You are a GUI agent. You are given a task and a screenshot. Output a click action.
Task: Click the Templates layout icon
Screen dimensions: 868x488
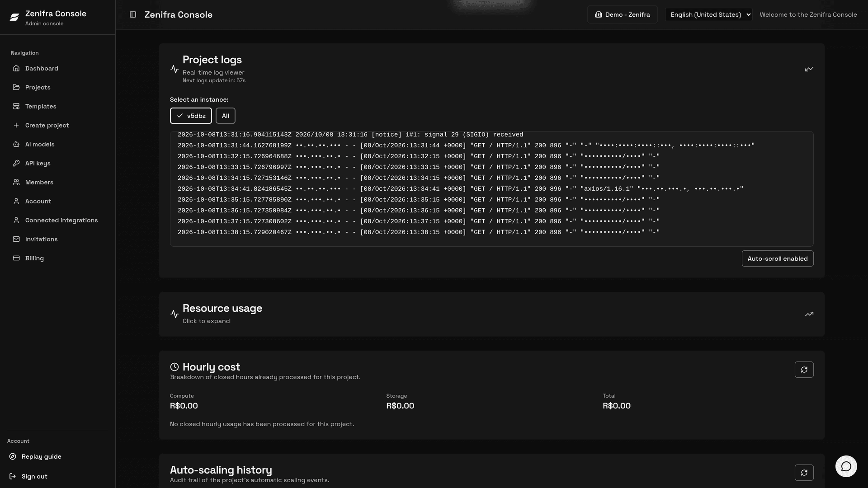pyautogui.click(x=16, y=106)
